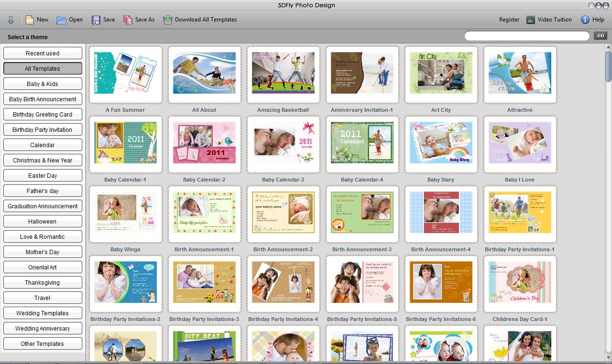Show Halloween templates
The image size is (612, 364).
click(x=43, y=222)
